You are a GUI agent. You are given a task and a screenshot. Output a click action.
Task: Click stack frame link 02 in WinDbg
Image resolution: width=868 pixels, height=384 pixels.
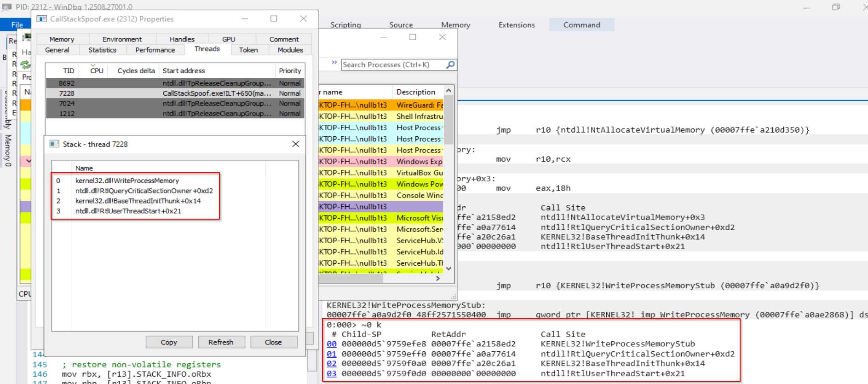pos(332,364)
